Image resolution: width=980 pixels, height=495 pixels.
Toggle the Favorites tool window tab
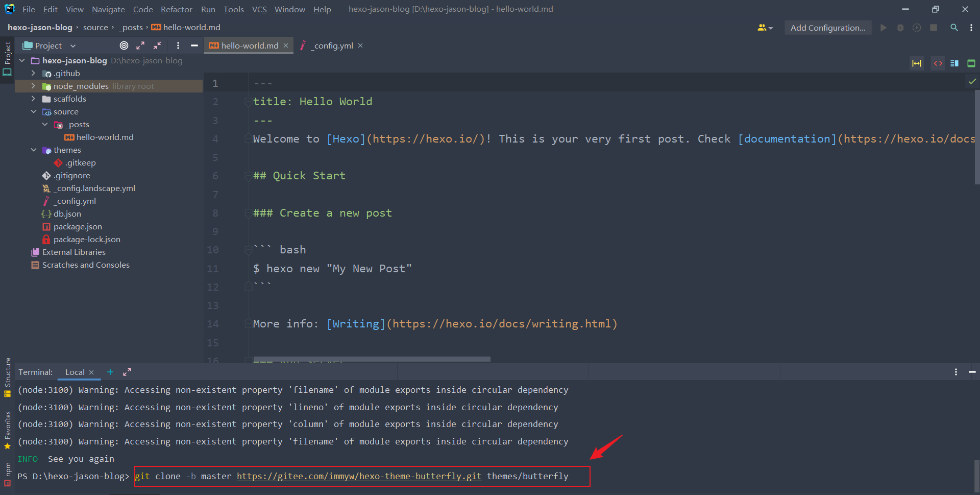tap(7, 431)
